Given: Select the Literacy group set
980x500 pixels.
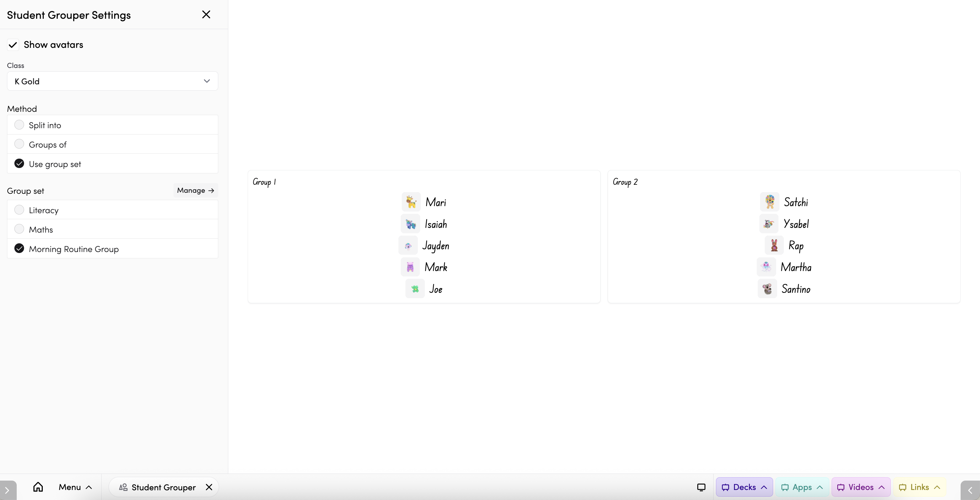Looking at the screenshot, I should [19, 210].
